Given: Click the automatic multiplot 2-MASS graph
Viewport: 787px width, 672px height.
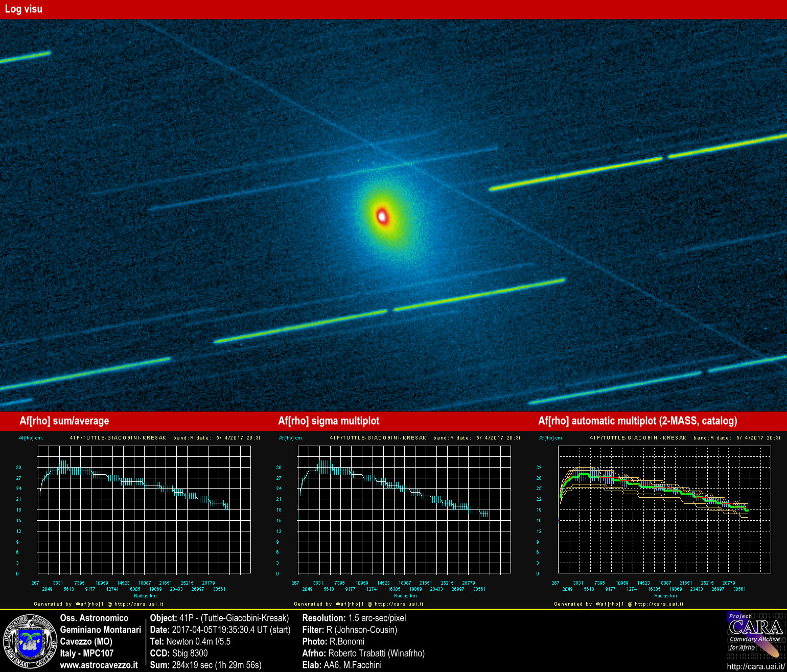Looking at the screenshot, I should click(x=664, y=509).
